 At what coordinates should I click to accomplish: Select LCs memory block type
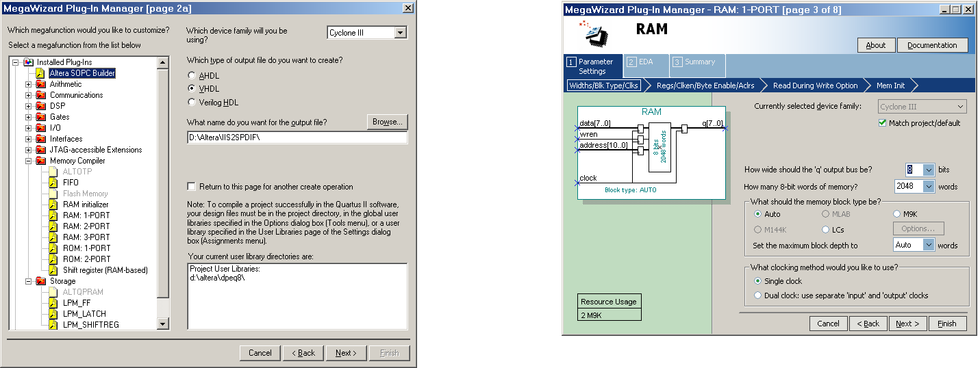(x=825, y=229)
